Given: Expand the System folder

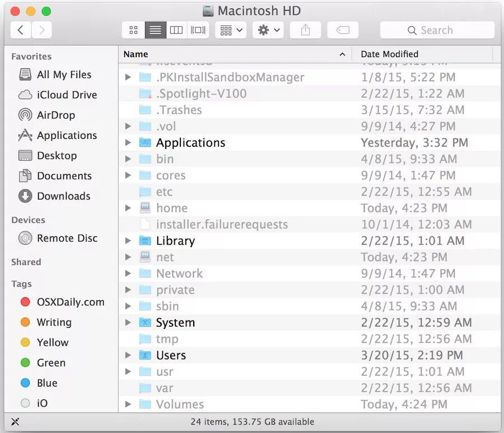Looking at the screenshot, I should (x=128, y=323).
